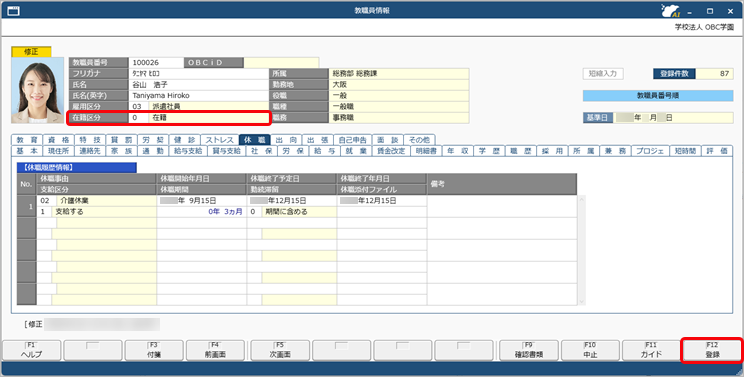
Task: Open the 家族 tab
Action: 121,151
